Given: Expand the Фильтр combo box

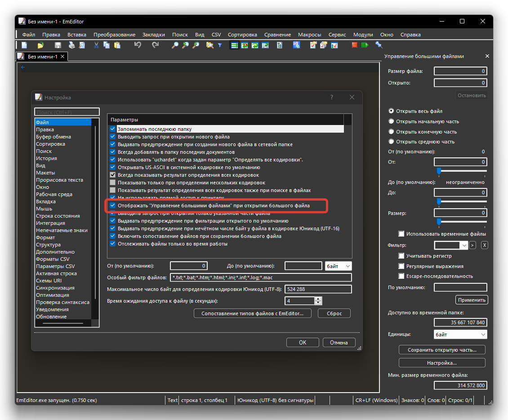Looking at the screenshot, I should coord(464,246).
